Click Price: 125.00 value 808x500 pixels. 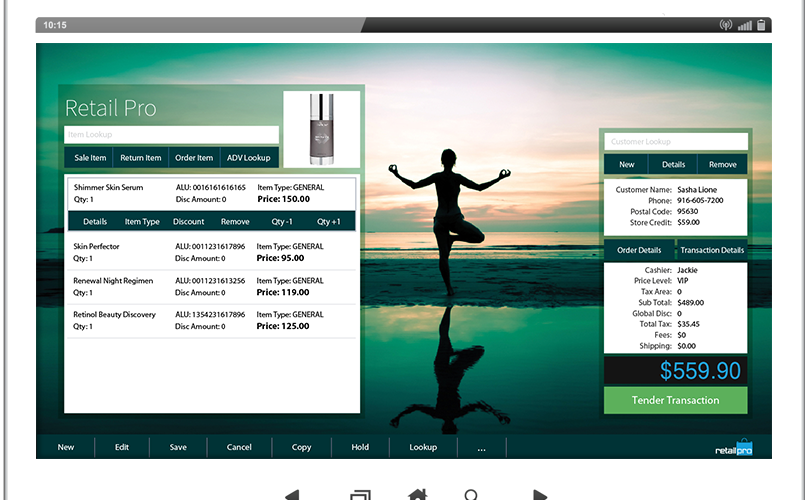(x=283, y=326)
